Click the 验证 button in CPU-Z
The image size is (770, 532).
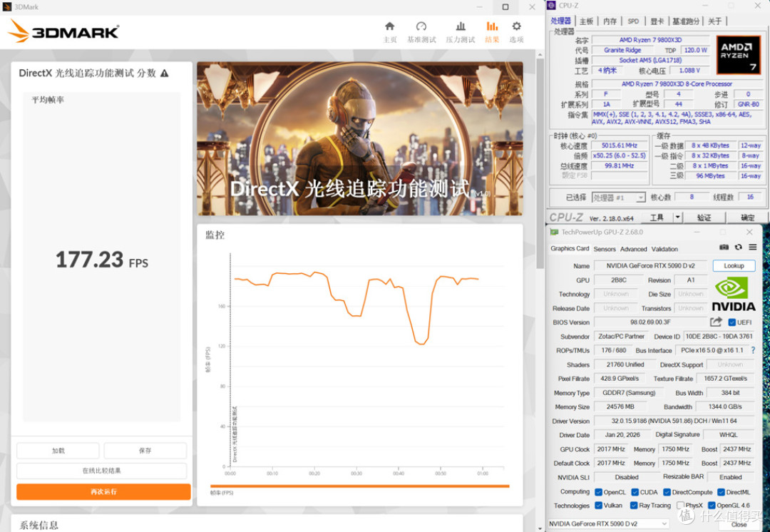click(x=704, y=218)
